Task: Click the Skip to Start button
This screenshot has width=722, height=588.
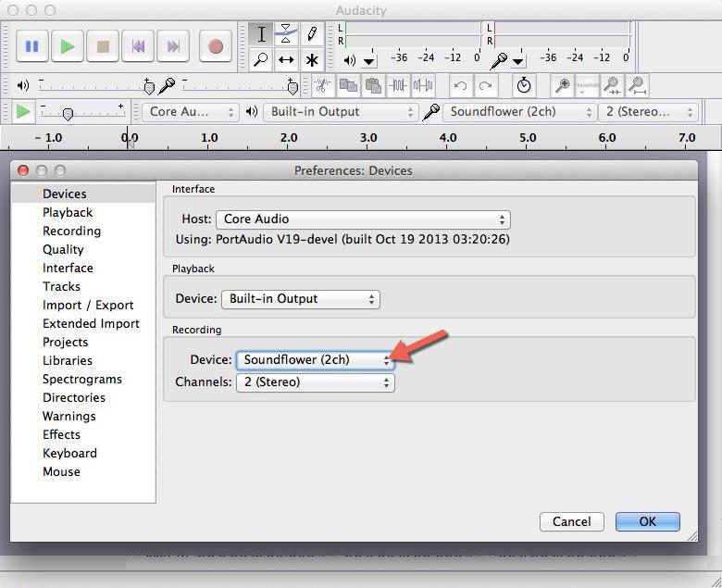Action: click(138, 45)
